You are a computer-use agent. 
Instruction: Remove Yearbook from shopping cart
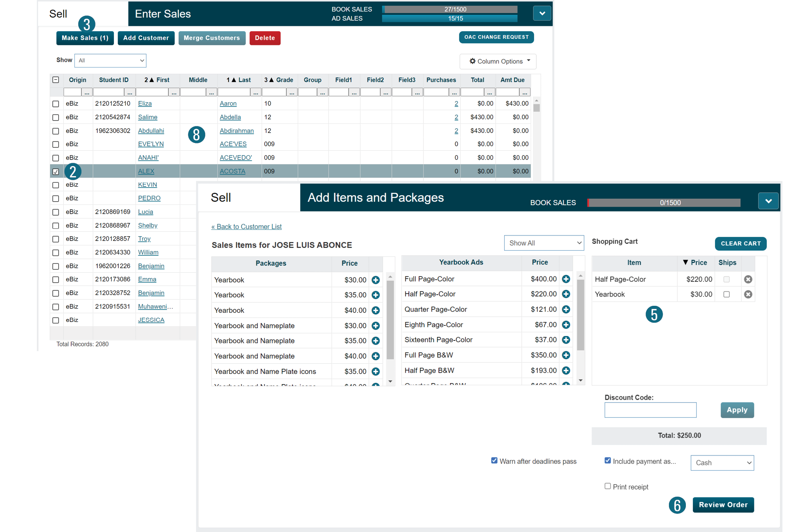pyautogui.click(x=748, y=294)
